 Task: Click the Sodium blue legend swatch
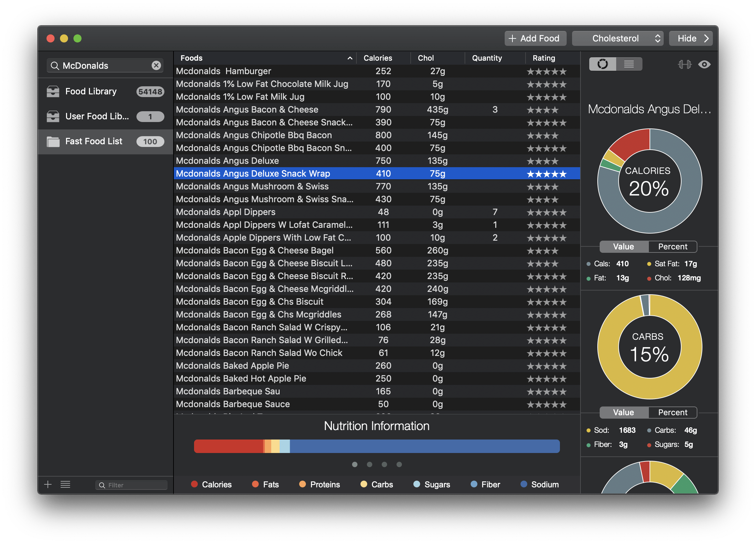pos(524,484)
